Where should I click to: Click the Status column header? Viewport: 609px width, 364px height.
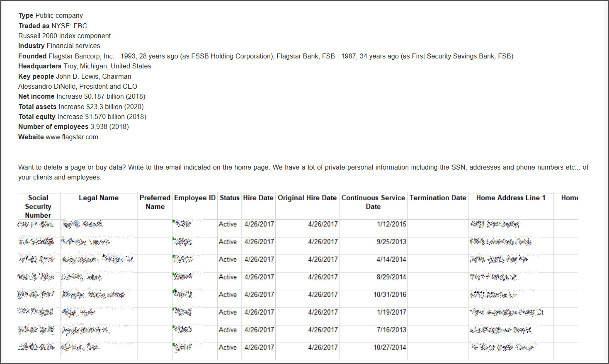(230, 198)
